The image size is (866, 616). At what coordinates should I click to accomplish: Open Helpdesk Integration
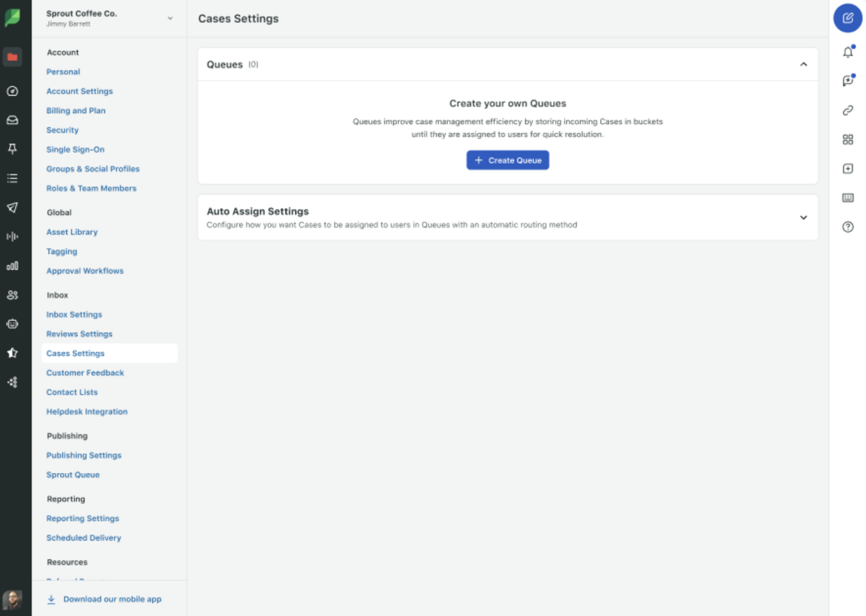[87, 412]
